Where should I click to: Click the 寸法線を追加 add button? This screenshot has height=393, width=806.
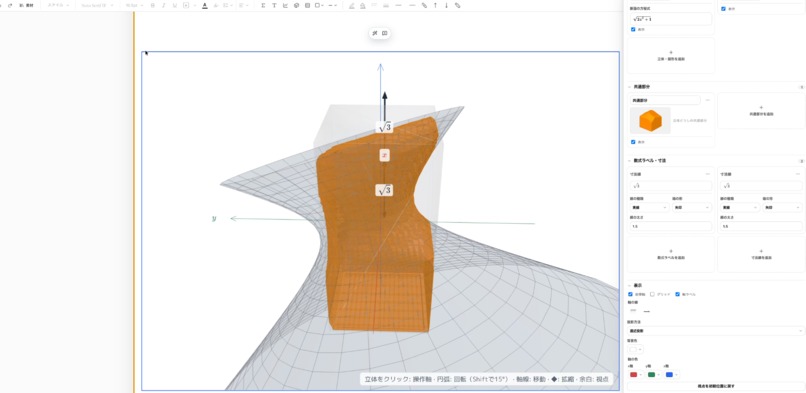pos(761,254)
